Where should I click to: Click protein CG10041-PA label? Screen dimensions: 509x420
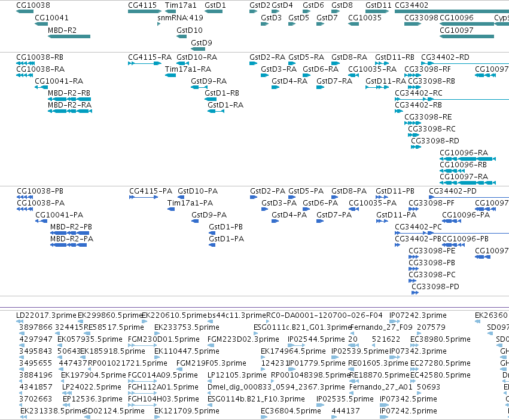(x=59, y=215)
